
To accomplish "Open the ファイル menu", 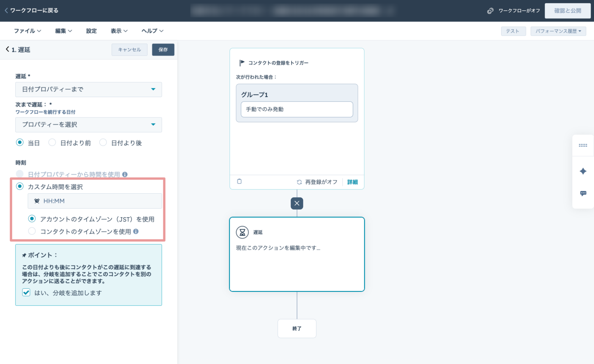I will click(x=27, y=31).
